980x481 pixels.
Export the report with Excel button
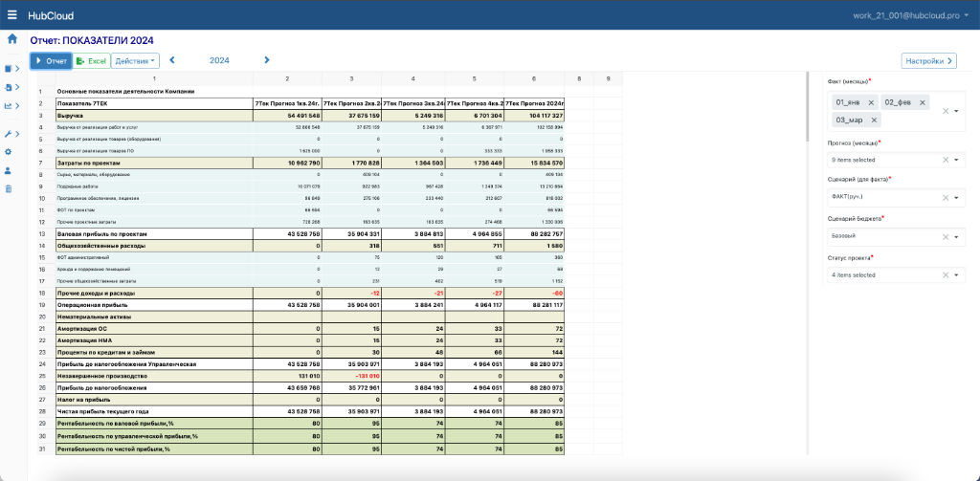(x=91, y=61)
